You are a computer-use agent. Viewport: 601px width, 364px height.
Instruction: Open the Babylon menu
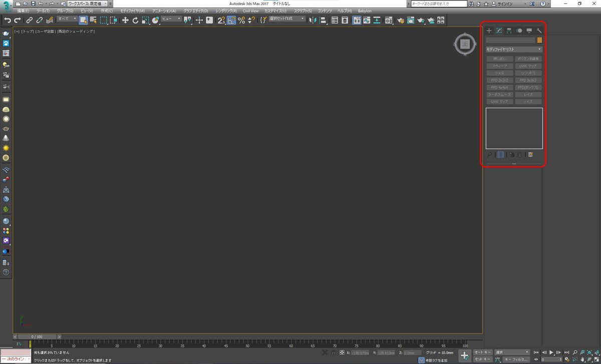pyautogui.click(x=365, y=11)
